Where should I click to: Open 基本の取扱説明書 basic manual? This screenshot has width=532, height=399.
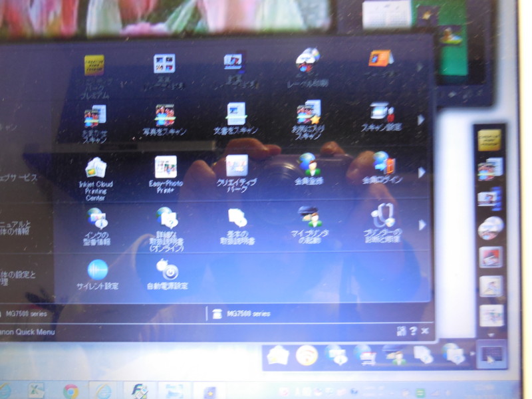(x=238, y=218)
